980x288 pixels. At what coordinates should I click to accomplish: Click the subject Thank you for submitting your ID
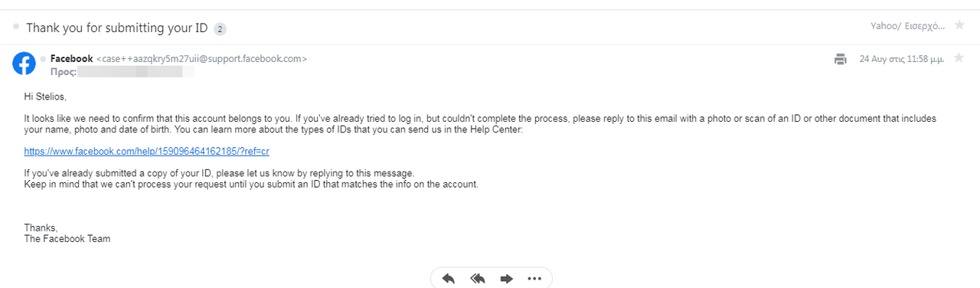pyautogui.click(x=117, y=28)
